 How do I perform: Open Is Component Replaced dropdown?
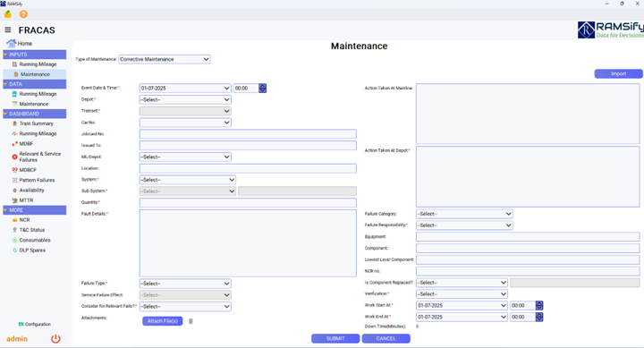point(462,283)
